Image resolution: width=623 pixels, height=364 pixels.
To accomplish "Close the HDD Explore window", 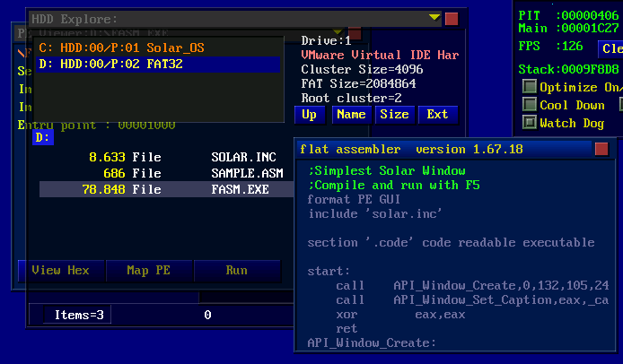I will point(452,18).
